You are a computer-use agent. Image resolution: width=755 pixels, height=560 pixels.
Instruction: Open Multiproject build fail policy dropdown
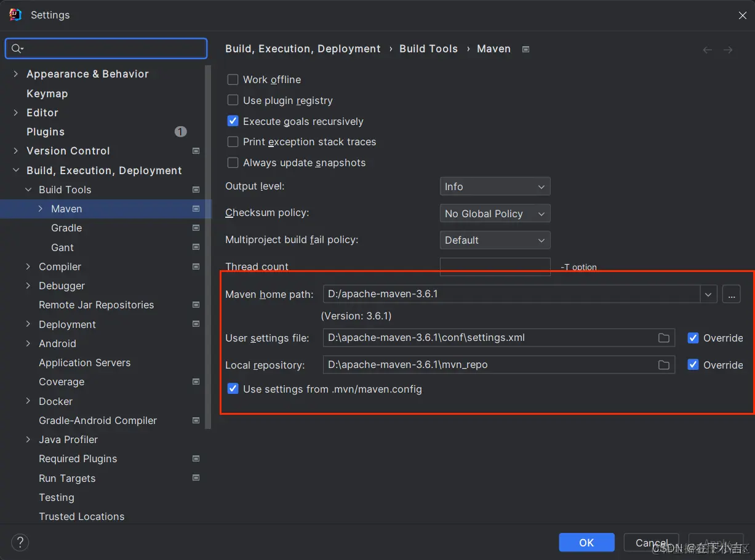[x=495, y=240]
